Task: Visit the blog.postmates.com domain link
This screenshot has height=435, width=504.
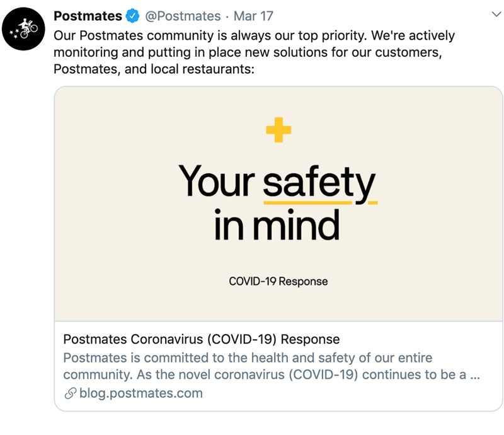Action: coord(141,393)
